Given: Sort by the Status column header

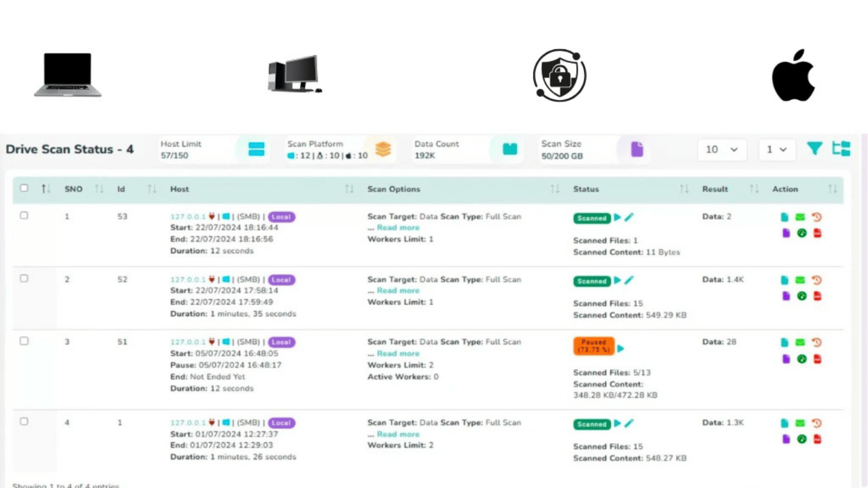Looking at the screenshot, I should tap(586, 189).
